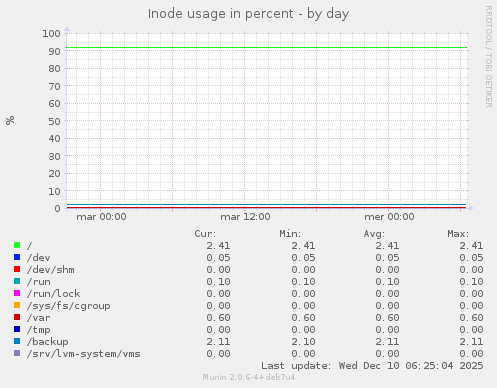Click the 90 y-axis label
This screenshot has width=497, height=388.
[55, 52]
